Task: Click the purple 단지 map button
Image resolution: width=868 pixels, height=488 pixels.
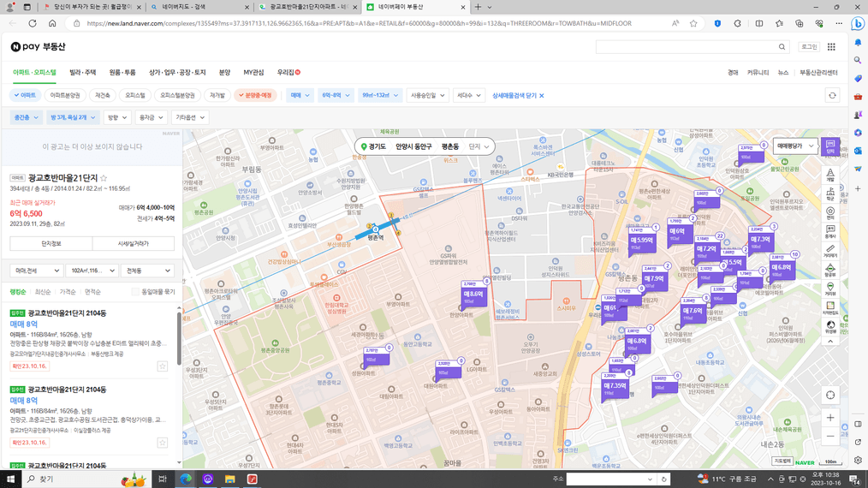Action: click(829, 146)
